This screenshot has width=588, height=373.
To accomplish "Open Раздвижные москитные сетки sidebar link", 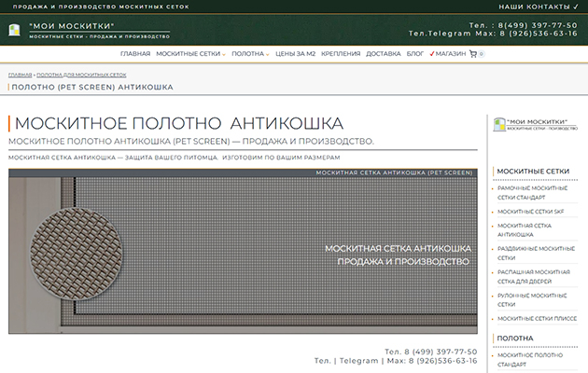I will click(536, 253).
